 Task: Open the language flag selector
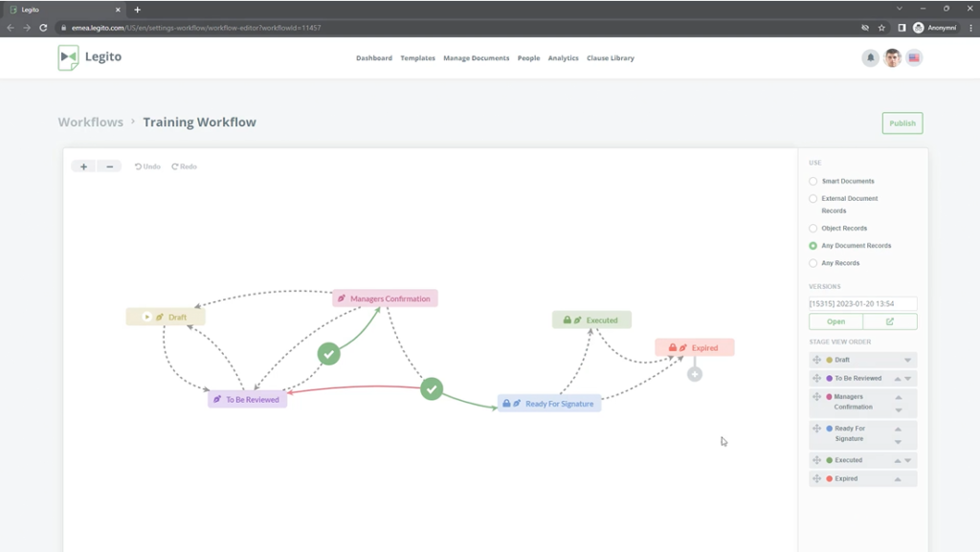(x=914, y=58)
